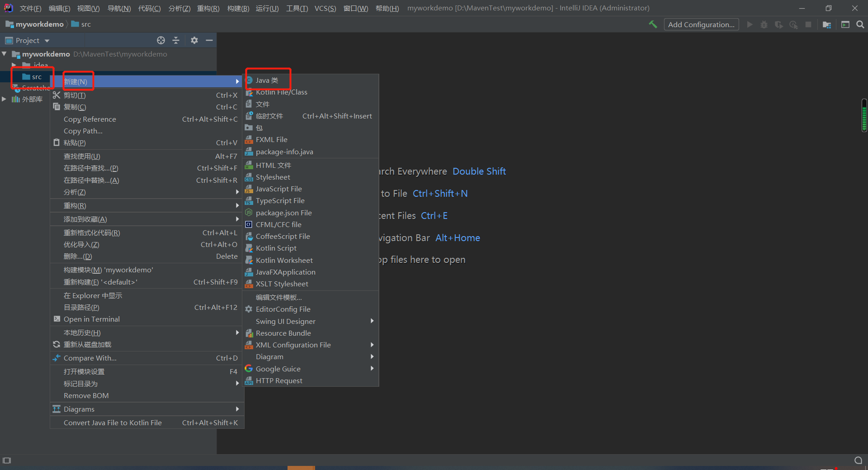Viewport: 868px width, 470px height.
Task: Expand Swing UI Designer submenu
Action: coord(311,322)
